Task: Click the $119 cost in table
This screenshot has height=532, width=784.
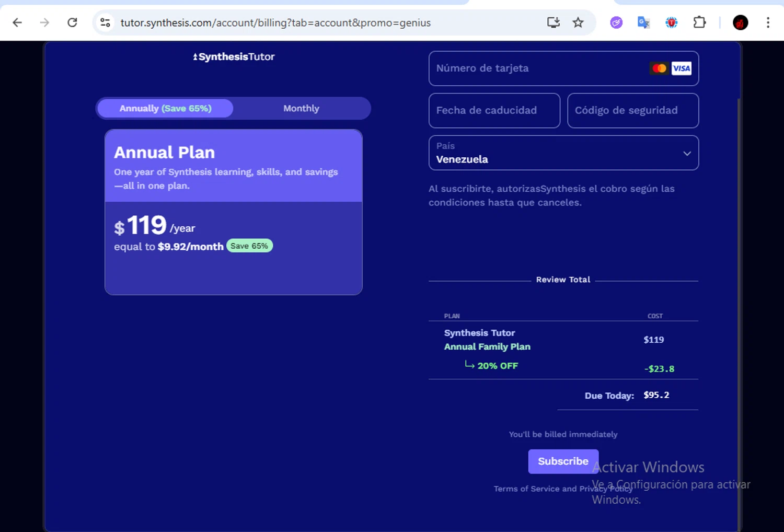Action: (x=653, y=340)
